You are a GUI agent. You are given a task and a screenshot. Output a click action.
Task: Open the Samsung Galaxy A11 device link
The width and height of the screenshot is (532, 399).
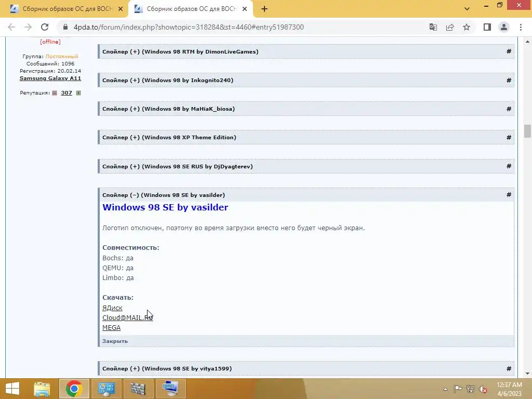(x=50, y=78)
